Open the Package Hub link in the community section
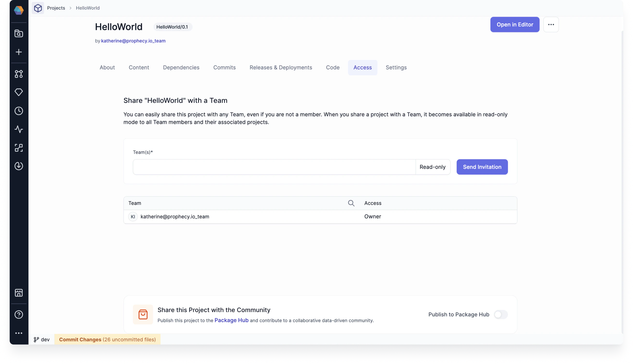This screenshot has width=633, height=364. point(231,320)
